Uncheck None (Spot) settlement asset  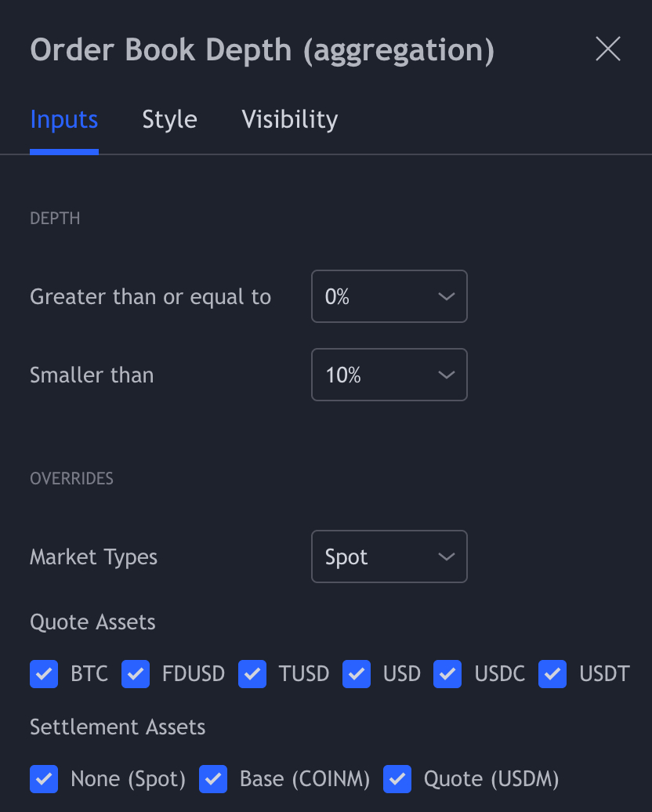[44, 778]
